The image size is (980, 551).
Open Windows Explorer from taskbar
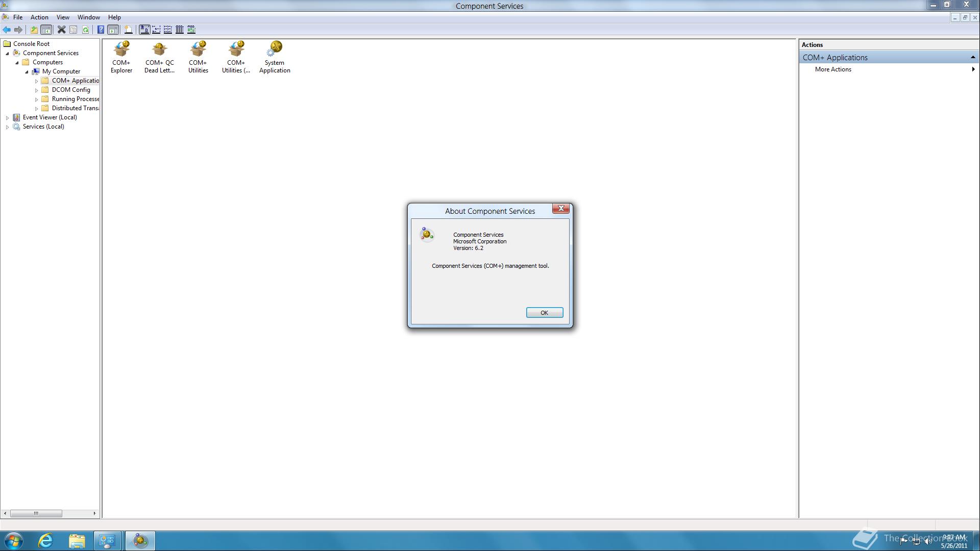click(x=77, y=541)
